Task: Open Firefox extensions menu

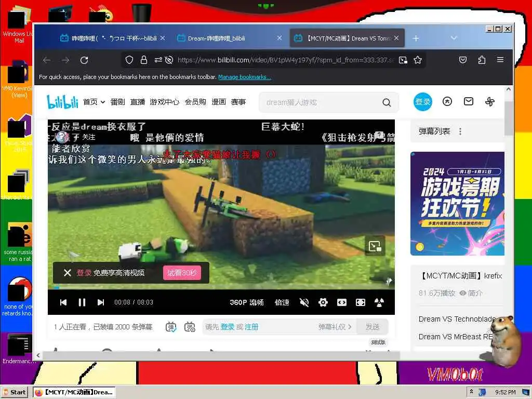Action: [x=482, y=60]
